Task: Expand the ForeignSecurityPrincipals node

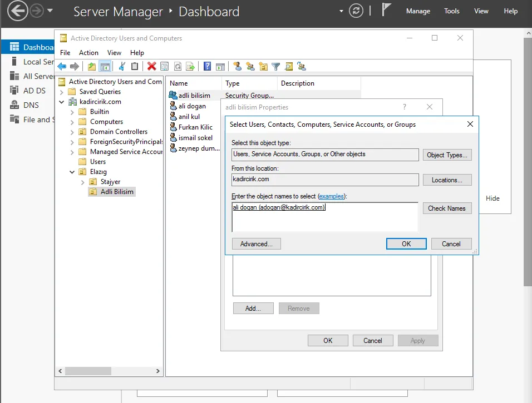Action: pos(72,142)
